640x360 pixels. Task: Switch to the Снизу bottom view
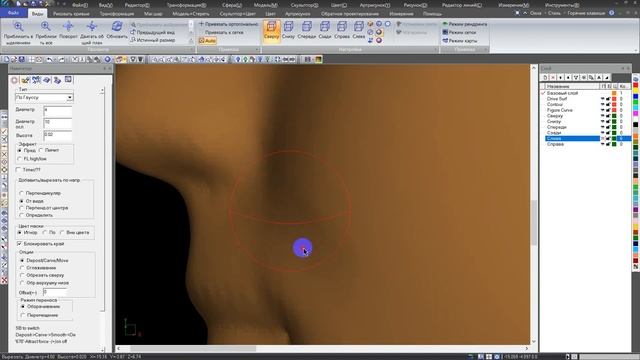[289, 31]
